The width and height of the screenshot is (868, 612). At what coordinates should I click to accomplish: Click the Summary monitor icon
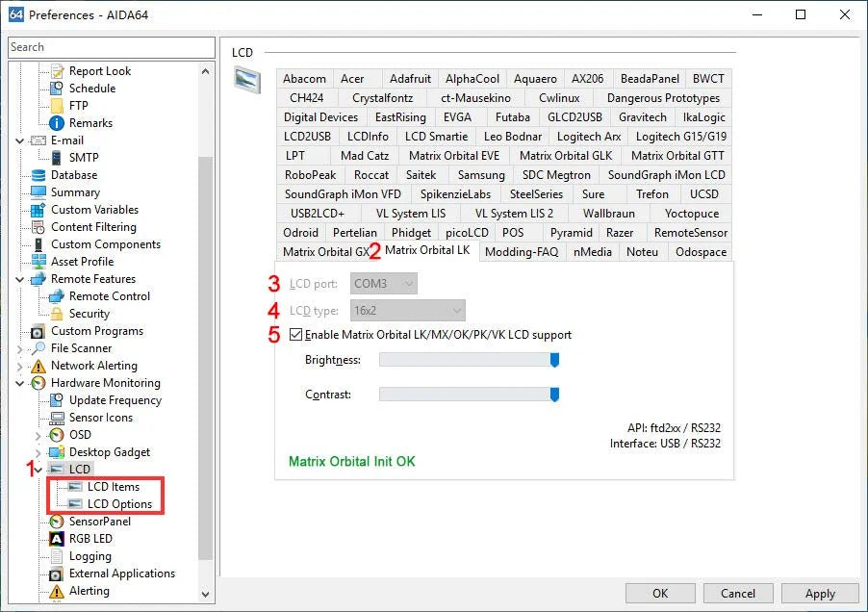coord(38,192)
